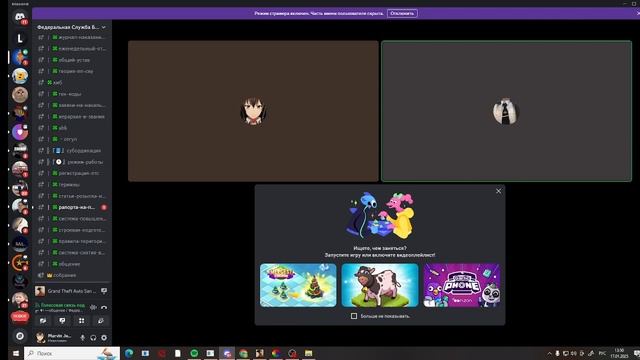Screen dimensions: 640x360
Task: Disable streamer mode with Отключить button
Action: click(402, 13)
